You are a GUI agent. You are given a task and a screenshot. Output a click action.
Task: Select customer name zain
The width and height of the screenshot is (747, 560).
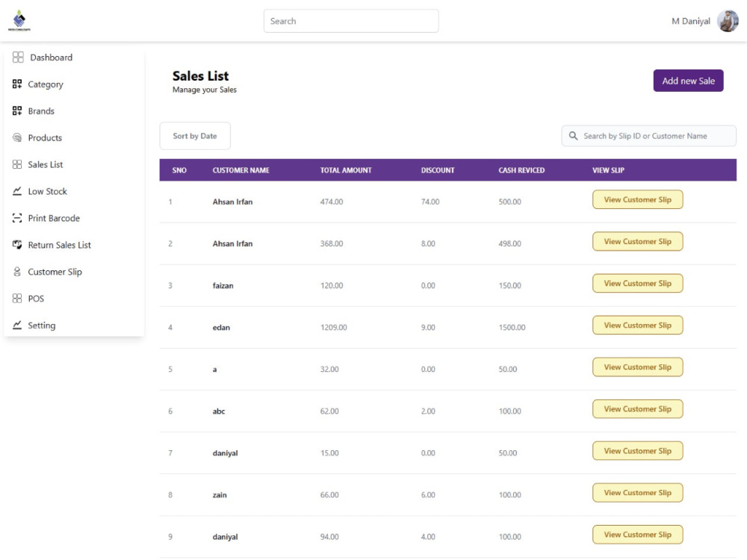pyautogui.click(x=220, y=495)
